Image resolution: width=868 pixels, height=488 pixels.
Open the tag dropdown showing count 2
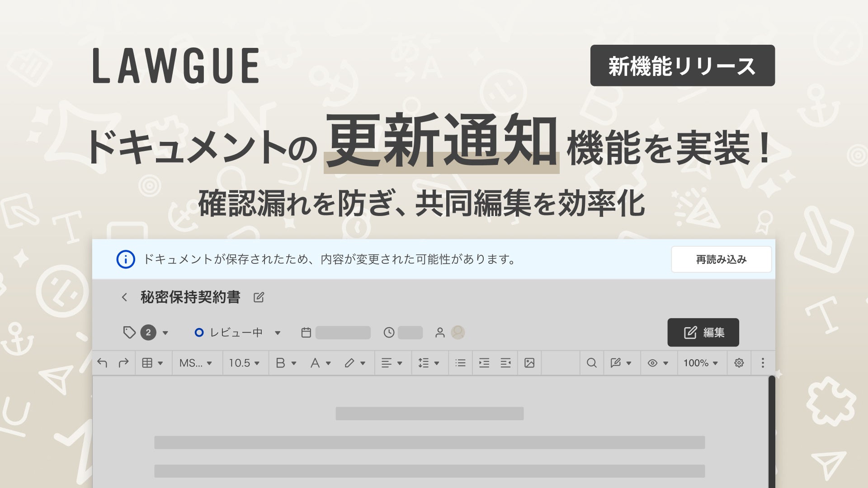click(x=165, y=333)
